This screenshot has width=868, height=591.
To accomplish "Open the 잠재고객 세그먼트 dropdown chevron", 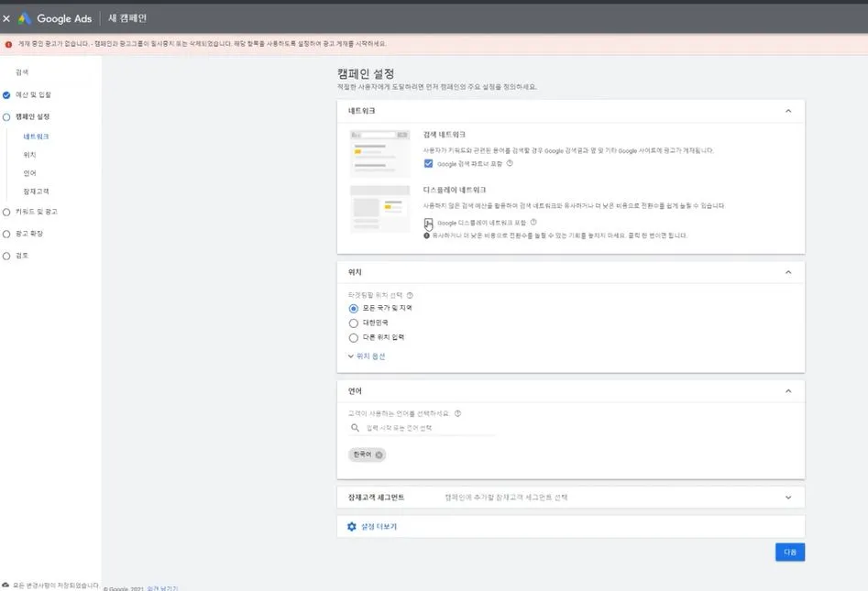I will click(x=788, y=496).
